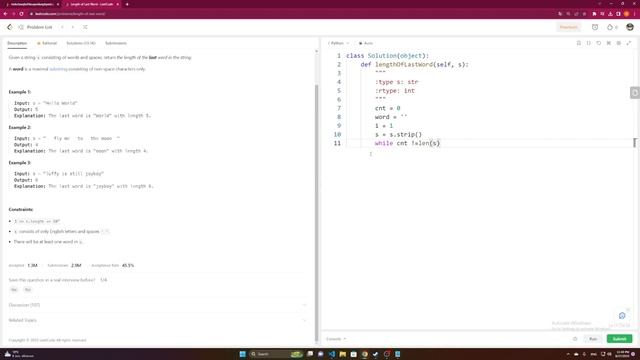640x360 pixels.
Task: Click the description panel scrollbar
Action: click(316, 212)
